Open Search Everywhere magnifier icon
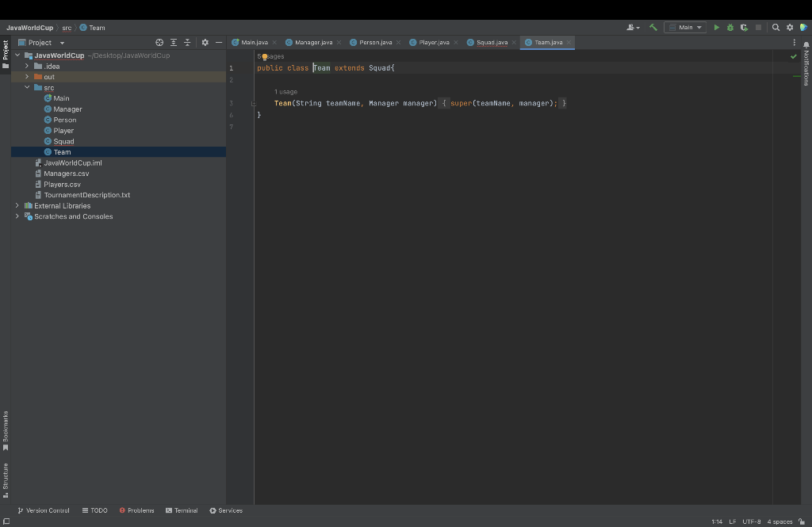The width and height of the screenshot is (812, 527). [776, 28]
